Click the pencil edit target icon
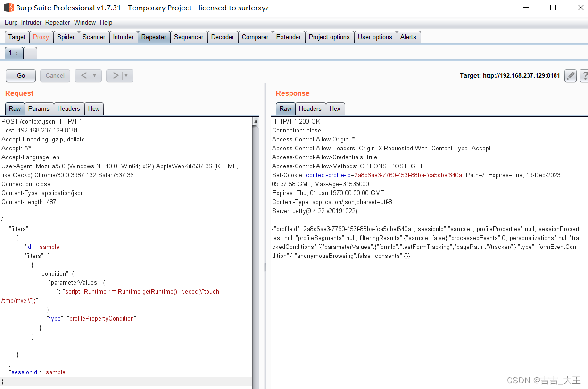 pos(571,75)
